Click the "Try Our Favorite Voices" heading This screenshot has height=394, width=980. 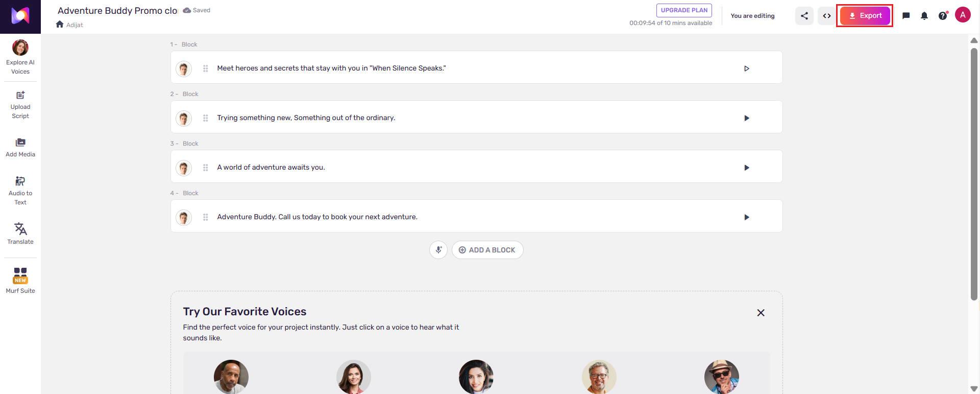pos(244,312)
